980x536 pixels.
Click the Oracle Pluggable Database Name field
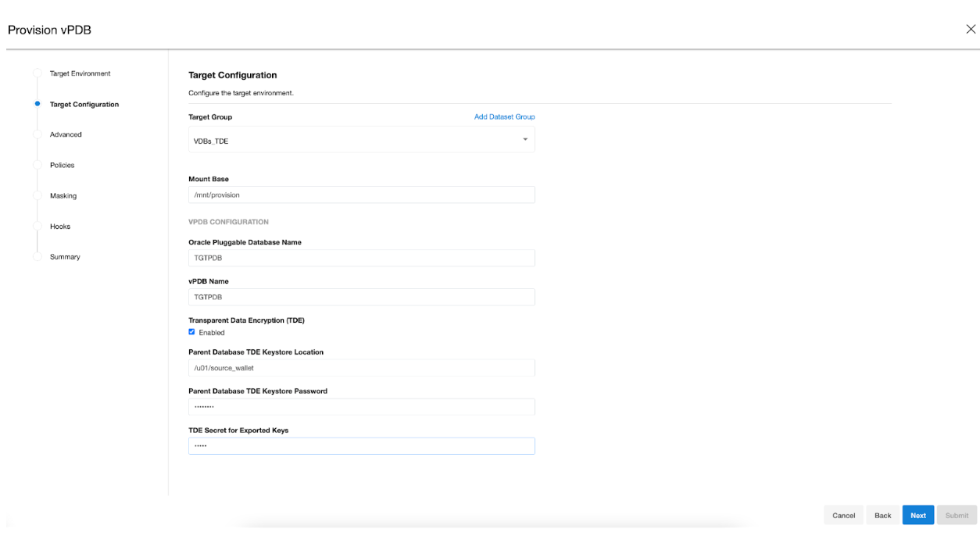[361, 258]
